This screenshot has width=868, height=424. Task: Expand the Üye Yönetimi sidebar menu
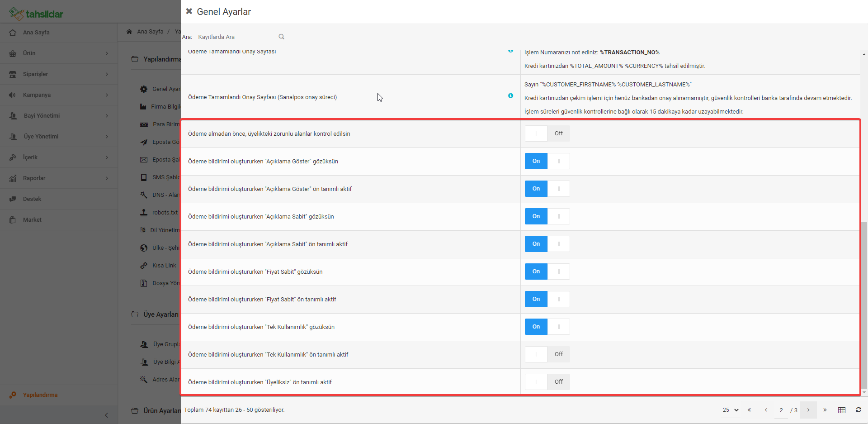[59, 137]
